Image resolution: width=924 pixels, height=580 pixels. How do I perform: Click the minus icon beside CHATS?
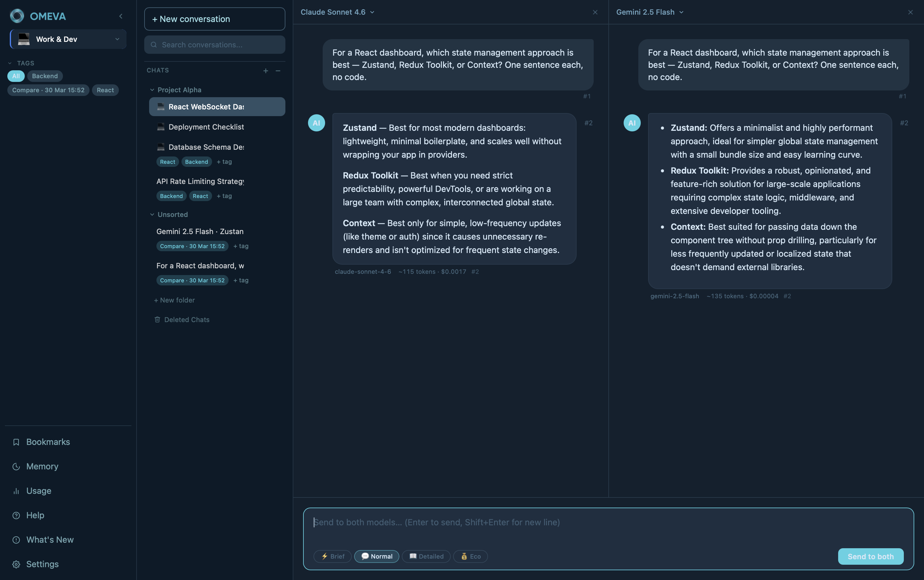point(278,71)
